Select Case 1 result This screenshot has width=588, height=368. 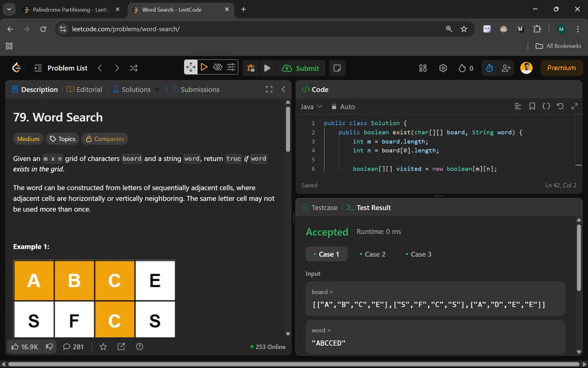point(326,254)
